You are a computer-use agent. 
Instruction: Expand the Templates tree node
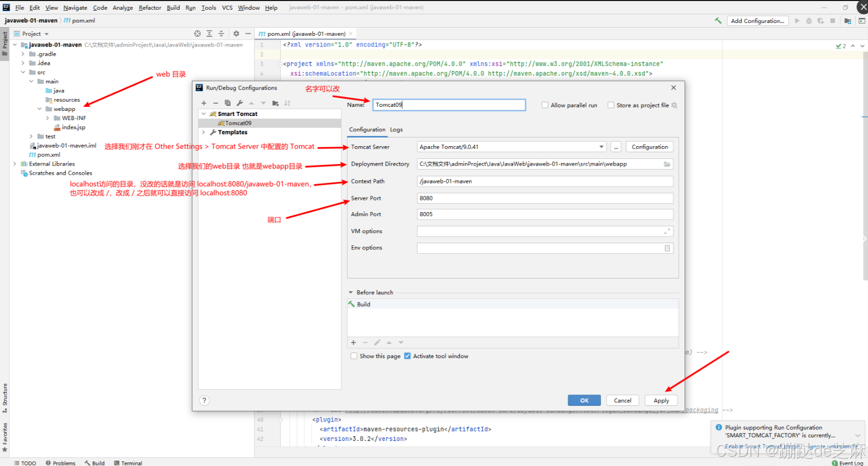coord(204,132)
